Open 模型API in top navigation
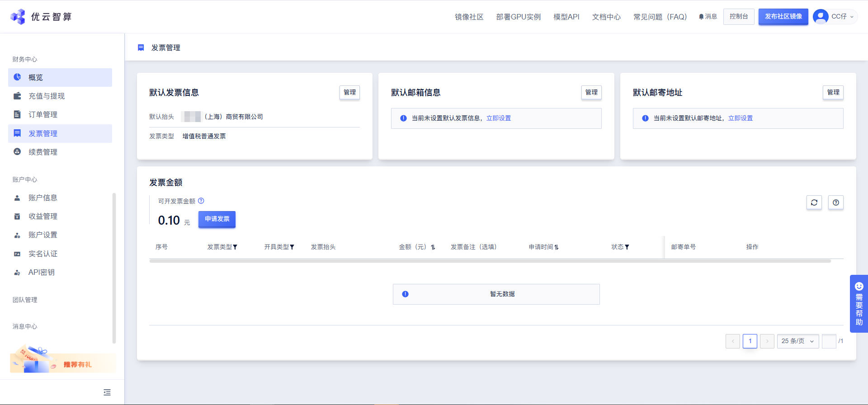Image resolution: width=868 pixels, height=405 pixels. pyautogui.click(x=566, y=17)
